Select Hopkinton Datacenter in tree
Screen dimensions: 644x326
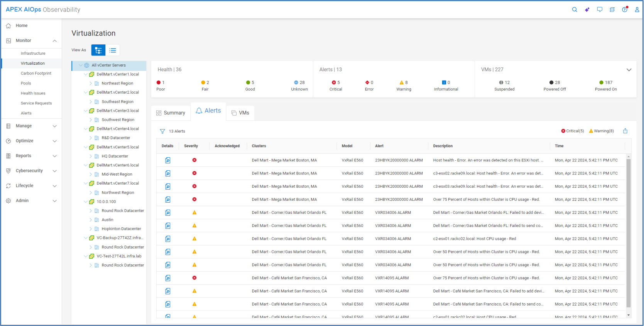[x=121, y=229]
